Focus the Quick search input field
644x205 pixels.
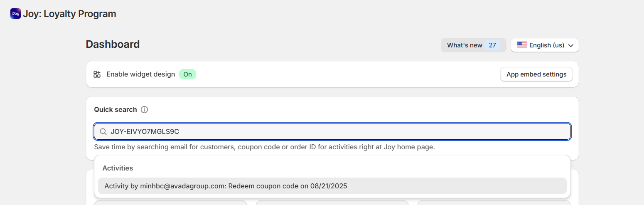(x=332, y=132)
